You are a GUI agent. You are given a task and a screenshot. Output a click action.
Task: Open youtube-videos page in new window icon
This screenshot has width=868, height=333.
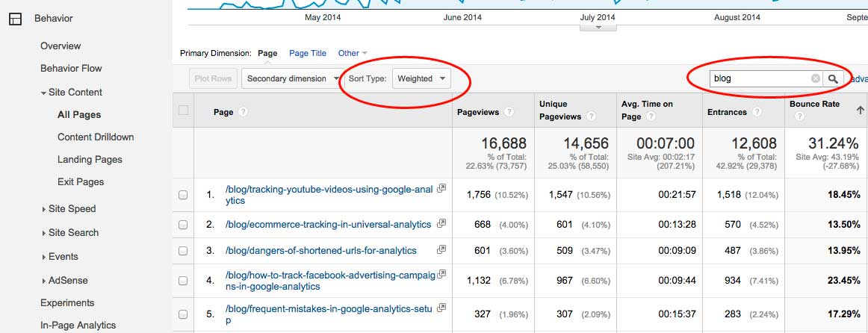click(441, 189)
